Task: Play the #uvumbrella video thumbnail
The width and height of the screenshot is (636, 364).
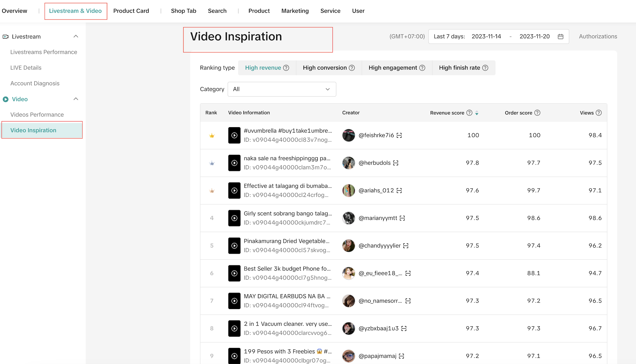Action: 234,135
